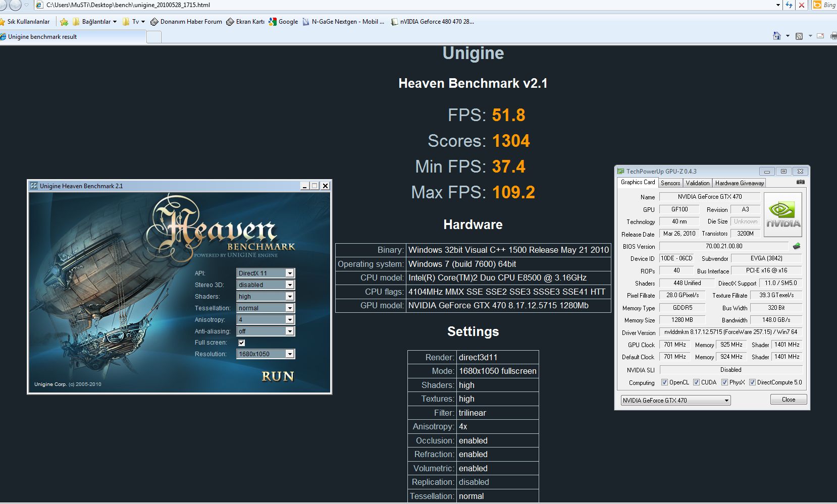Click the new tab button
This screenshot has height=504, width=837.
154,37
